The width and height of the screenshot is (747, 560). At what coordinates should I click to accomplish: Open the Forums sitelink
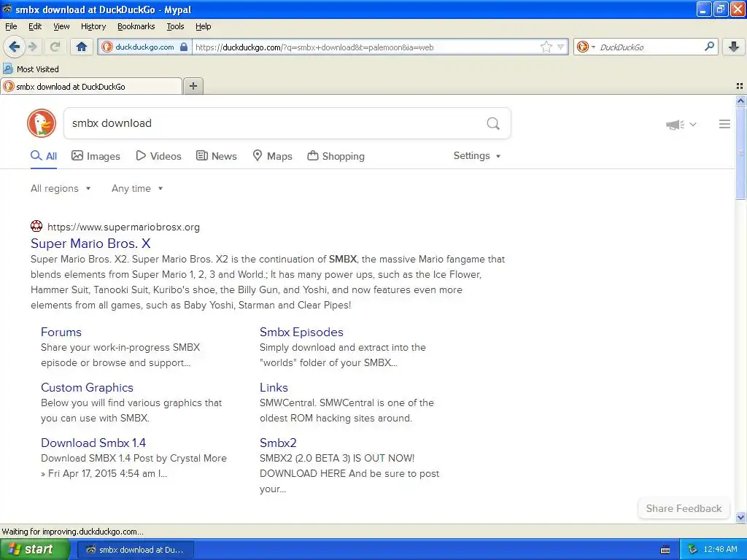coord(61,332)
